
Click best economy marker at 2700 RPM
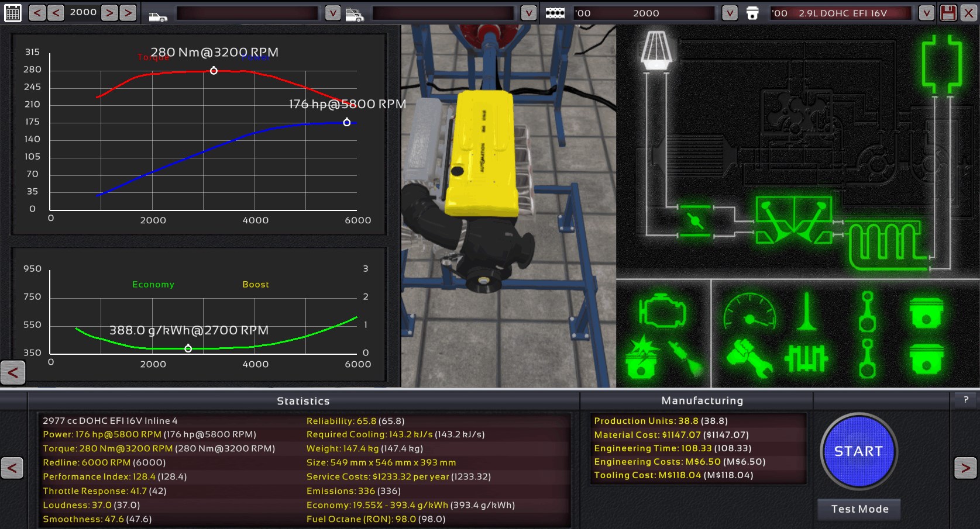(x=188, y=348)
